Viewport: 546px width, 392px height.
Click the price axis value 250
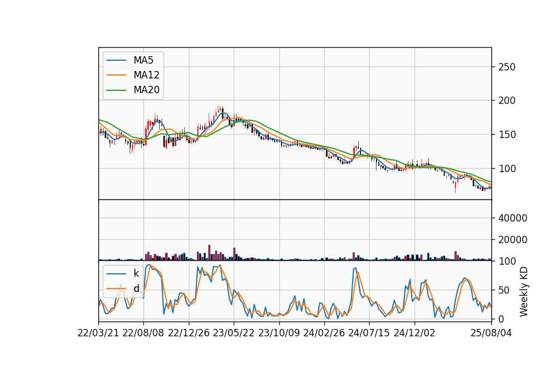[507, 67]
